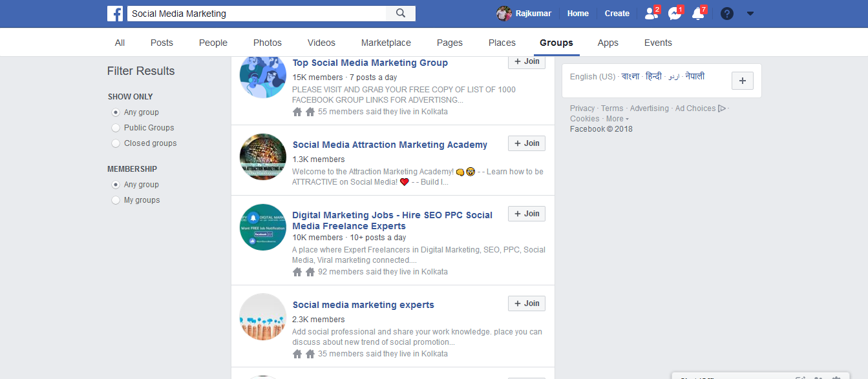Switch to the All tab
Viewport: 868px width, 379px height.
(x=120, y=43)
